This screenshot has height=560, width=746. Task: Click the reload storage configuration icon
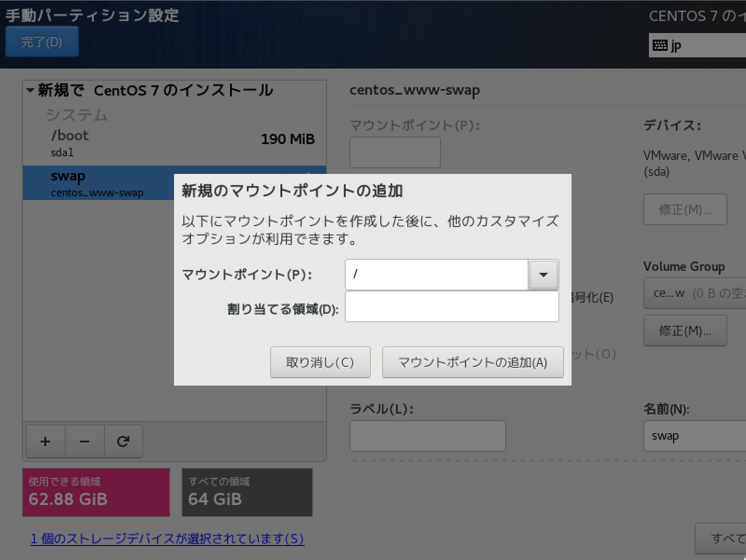123,442
